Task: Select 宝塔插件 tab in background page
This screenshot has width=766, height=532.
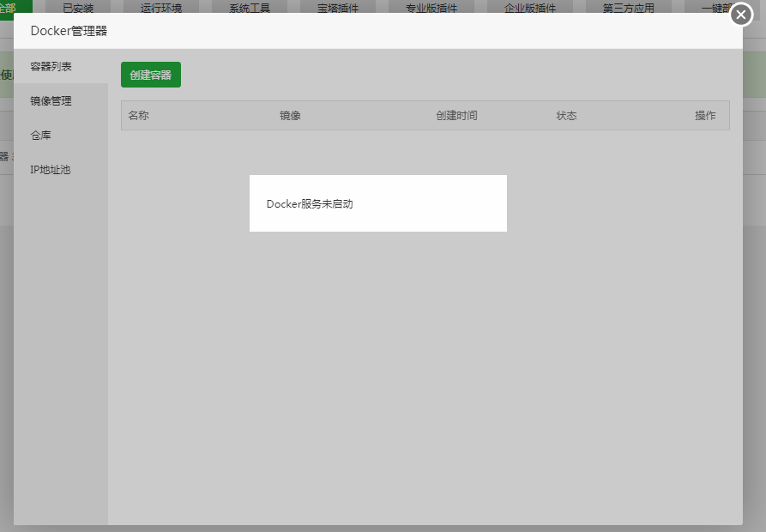Action: click(x=338, y=7)
